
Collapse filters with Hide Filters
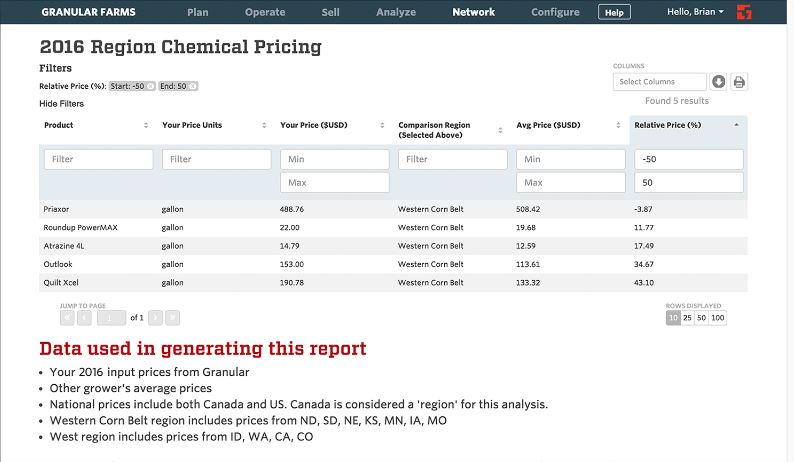(x=61, y=104)
